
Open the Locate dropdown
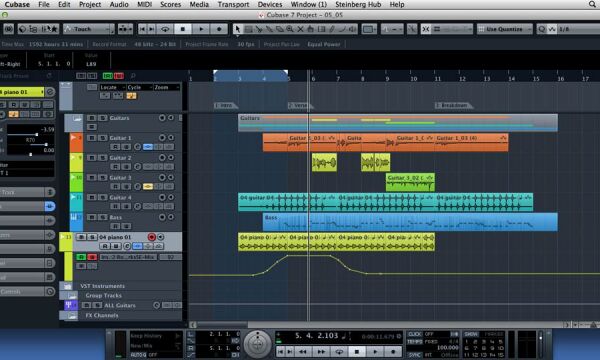click(112, 88)
